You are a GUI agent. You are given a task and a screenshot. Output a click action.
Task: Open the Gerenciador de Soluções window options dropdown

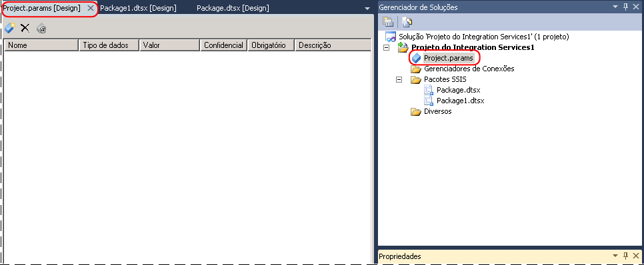pos(615,7)
